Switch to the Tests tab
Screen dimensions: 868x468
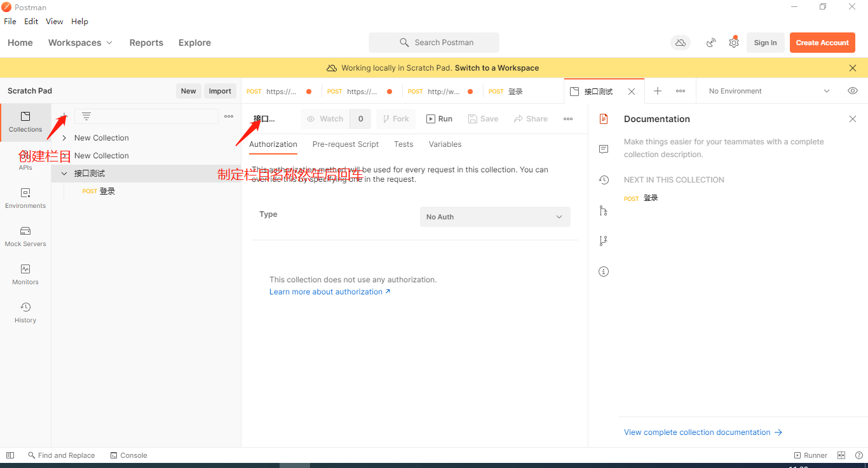coord(403,144)
